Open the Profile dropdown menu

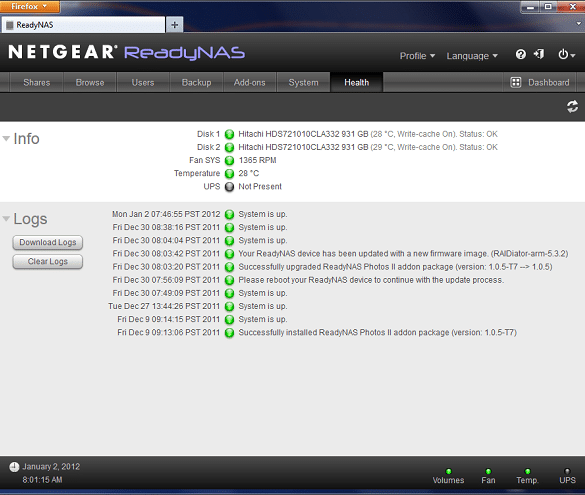(417, 56)
